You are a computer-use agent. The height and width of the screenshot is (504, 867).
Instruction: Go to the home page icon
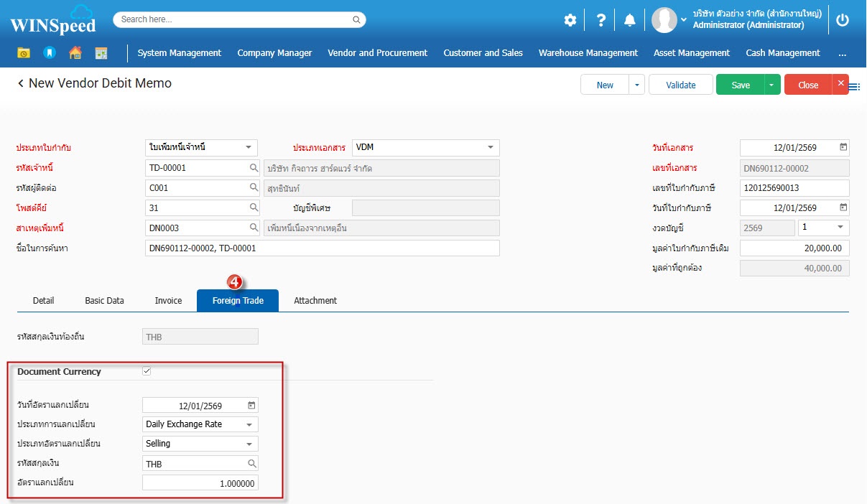[75, 53]
